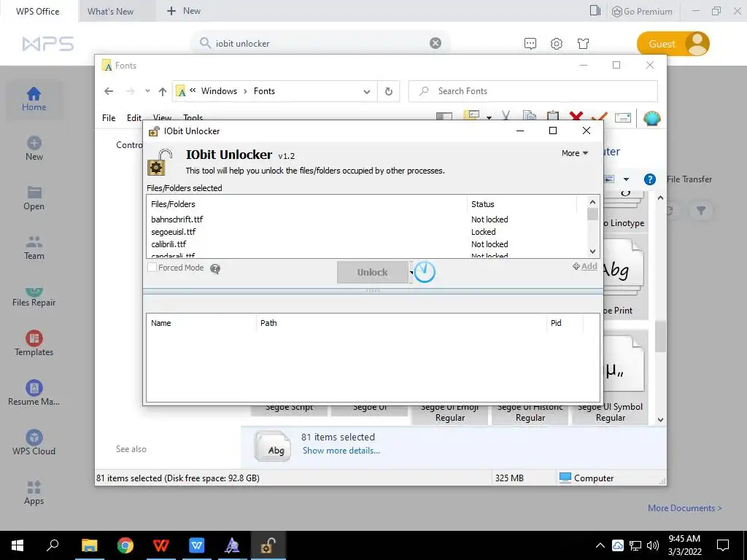Open recent locations dropdown in Fonts

coord(147,91)
